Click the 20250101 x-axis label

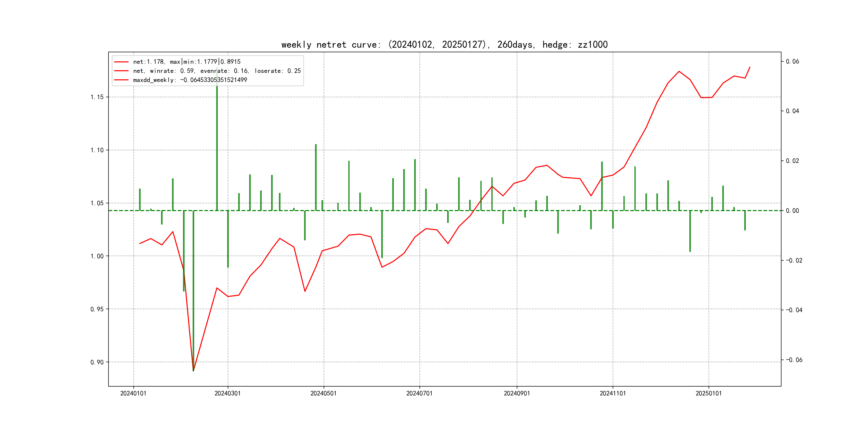click(x=708, y=393)
